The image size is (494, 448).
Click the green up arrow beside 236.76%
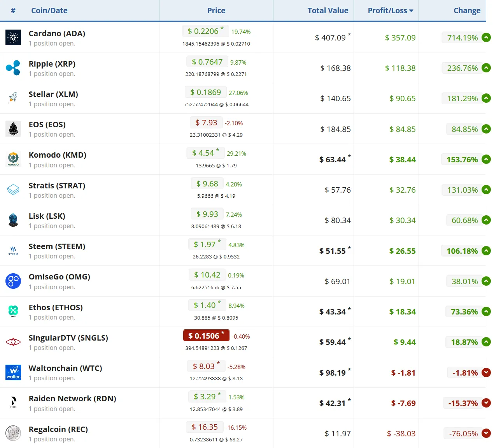pyautogui.click(x=486, y=68)
